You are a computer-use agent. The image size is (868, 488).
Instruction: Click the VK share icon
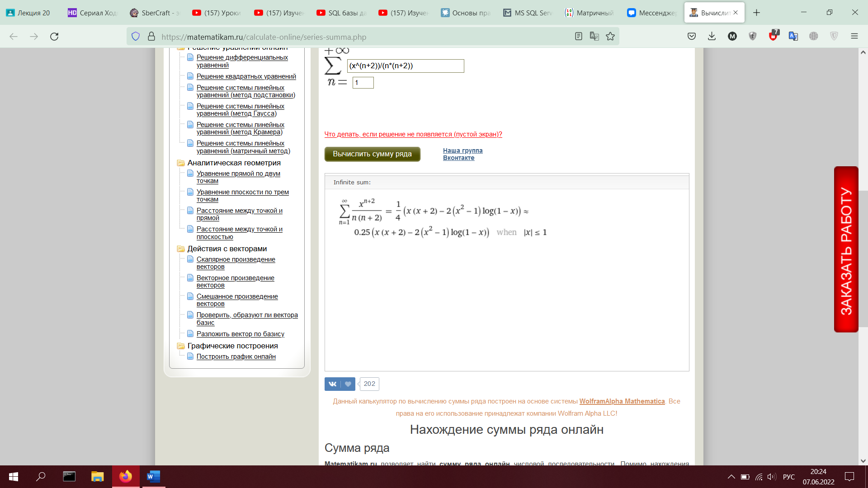click(332, 384)
